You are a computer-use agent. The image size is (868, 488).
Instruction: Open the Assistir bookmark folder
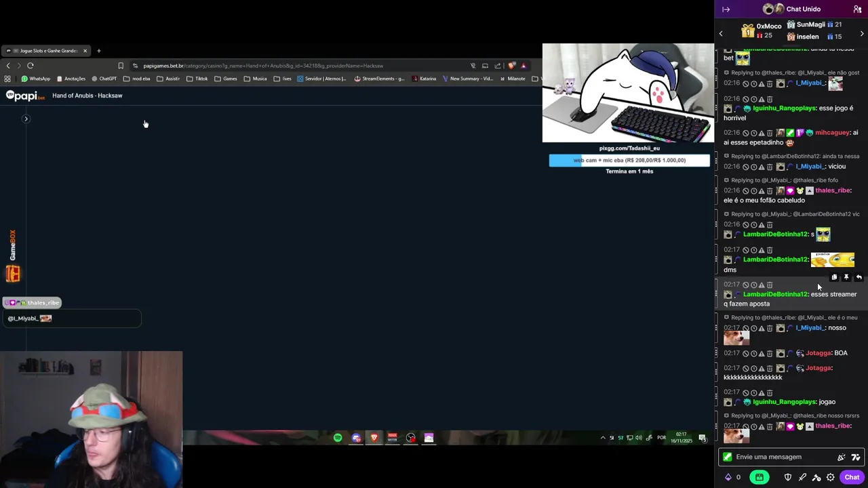[x=169, y=79]
